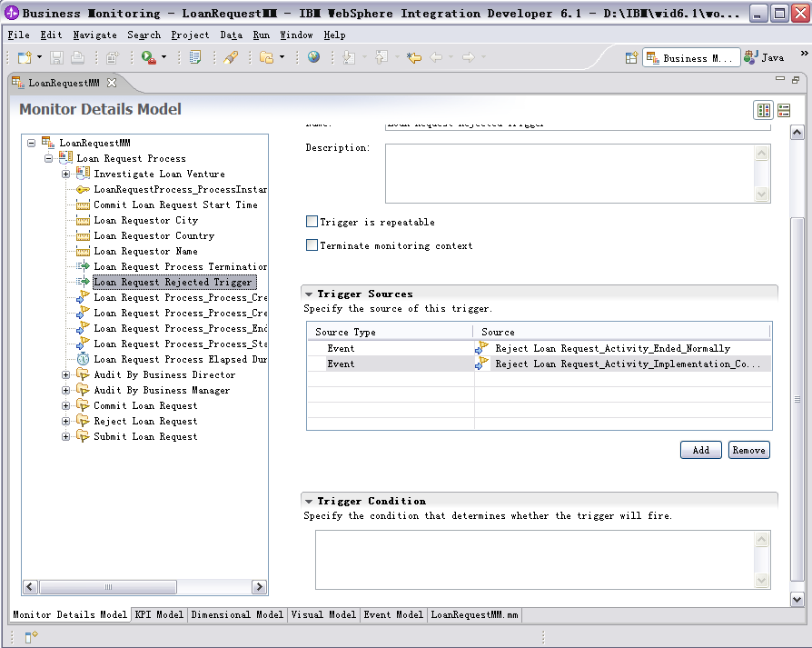Switch to the Event Model tab
Viewport: 812px width, 648px height.
coord(393,615)
